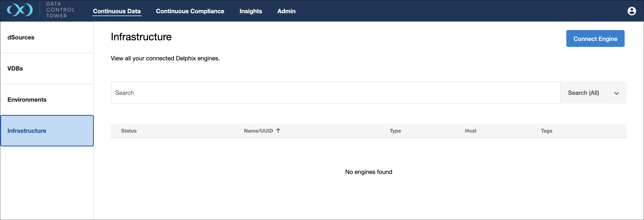The width and height of the screenshot is (644, 220).
Task: Open Environments from the left sidebar
Action: pyautogui.click(x=27, y=100)
